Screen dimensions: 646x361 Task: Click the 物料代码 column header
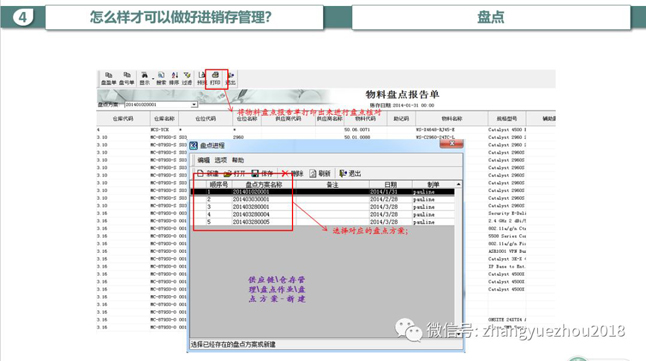pos(365,119)
